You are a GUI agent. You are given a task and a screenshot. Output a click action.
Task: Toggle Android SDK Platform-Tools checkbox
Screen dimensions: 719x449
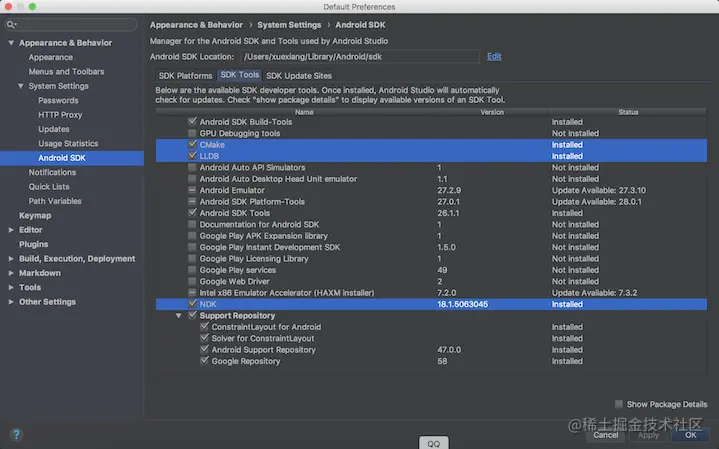[x=192, y=201]
